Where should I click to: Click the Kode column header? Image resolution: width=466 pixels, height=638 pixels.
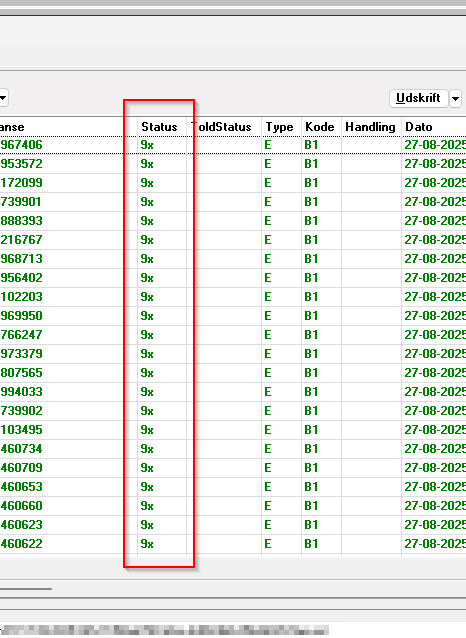pos(321,127)
